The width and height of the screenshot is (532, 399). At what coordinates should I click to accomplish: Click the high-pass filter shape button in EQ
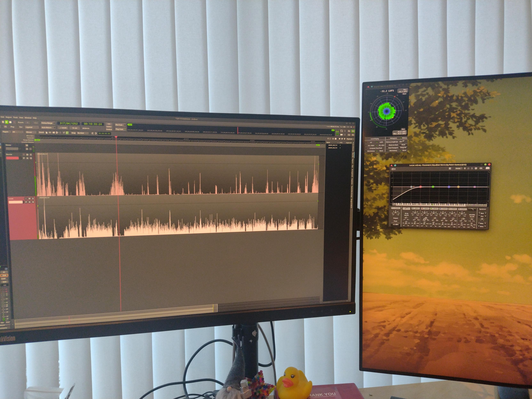[x=406, y=208]
